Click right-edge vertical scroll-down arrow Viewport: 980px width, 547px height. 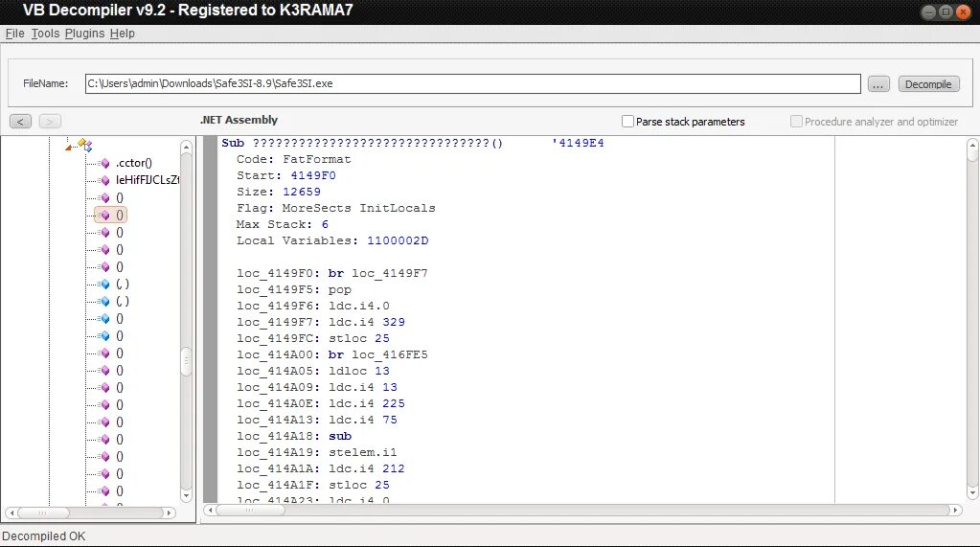[972, 493]
